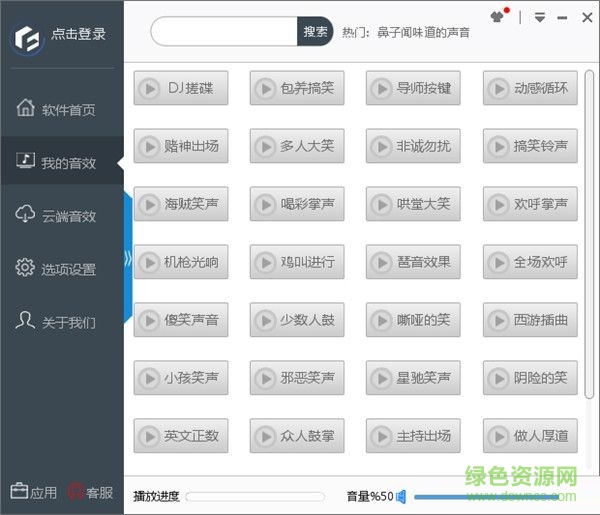Viewport: 600px width, 515px height.
Task: Play the 全场欢呼 sound effect
Action: [530, 262]
